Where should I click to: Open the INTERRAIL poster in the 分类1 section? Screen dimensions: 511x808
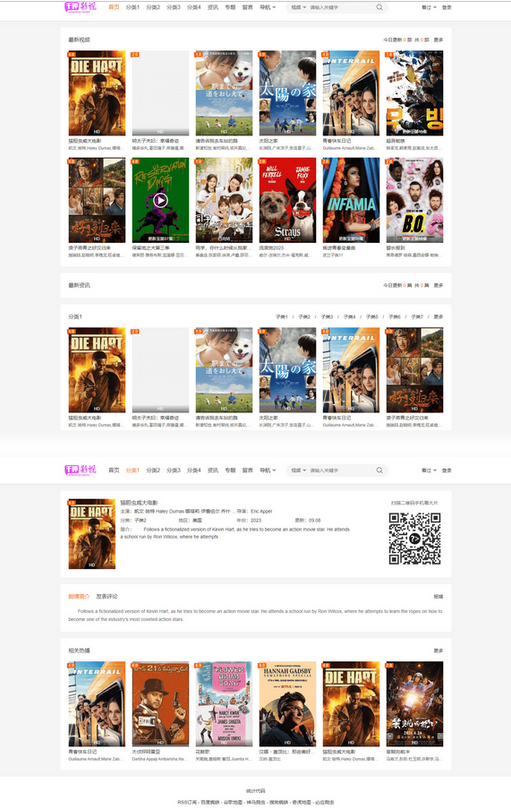[351, 370]
